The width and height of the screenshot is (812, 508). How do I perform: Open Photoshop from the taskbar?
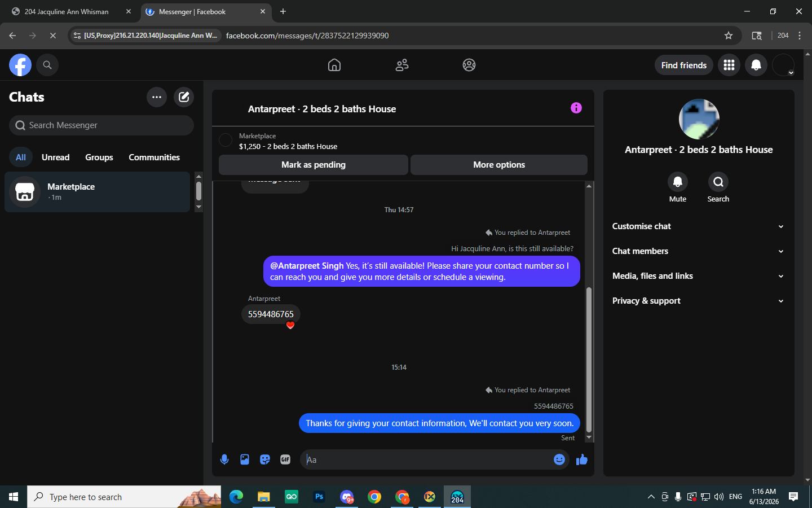pyautogui.click(x=319, y=497)
